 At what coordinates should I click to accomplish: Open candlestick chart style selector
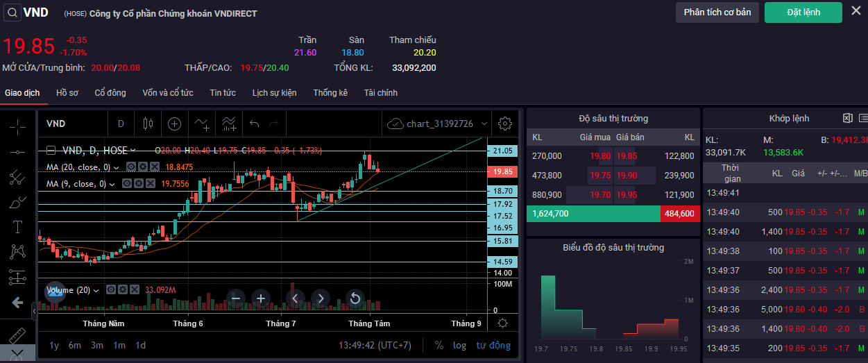(147, 124)
